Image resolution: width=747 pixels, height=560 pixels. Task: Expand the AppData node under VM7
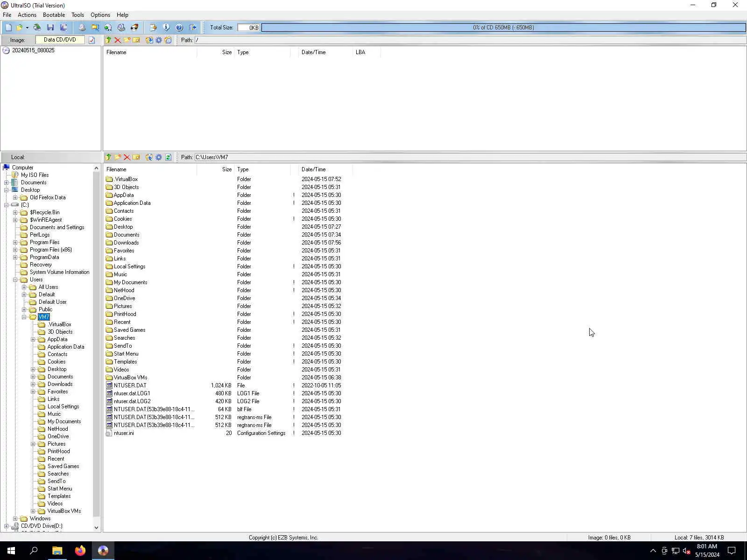click(x=33, y=339)
